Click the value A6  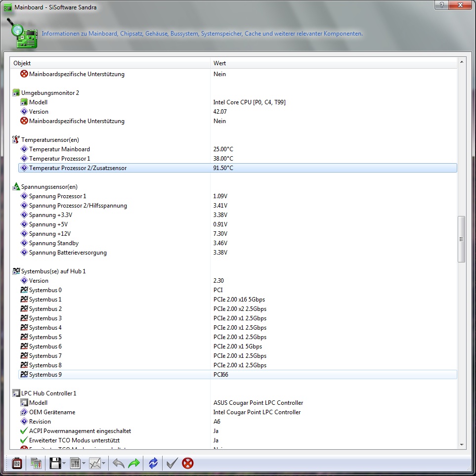(217, 421)
